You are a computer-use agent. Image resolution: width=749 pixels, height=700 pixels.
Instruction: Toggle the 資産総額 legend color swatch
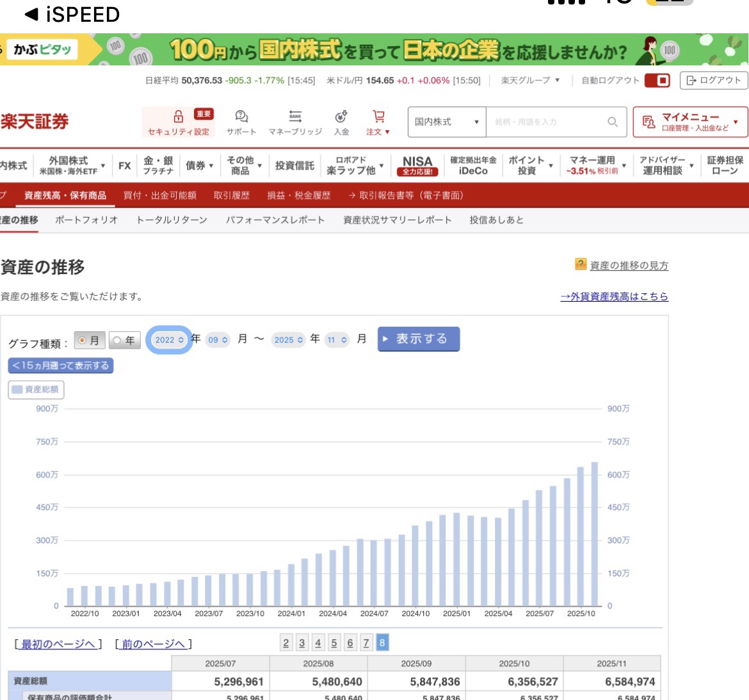point(17,389)
